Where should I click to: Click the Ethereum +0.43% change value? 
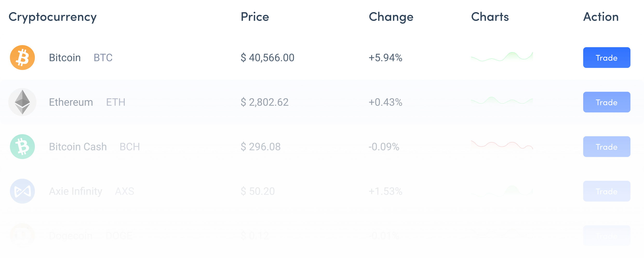pyautogui.click(x=386, y=102)
